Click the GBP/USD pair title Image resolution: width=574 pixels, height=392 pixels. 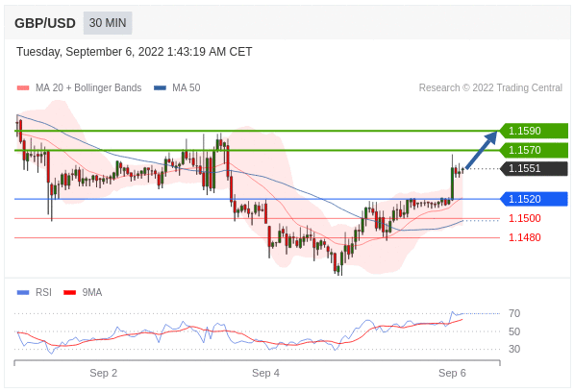coord(45,23)
